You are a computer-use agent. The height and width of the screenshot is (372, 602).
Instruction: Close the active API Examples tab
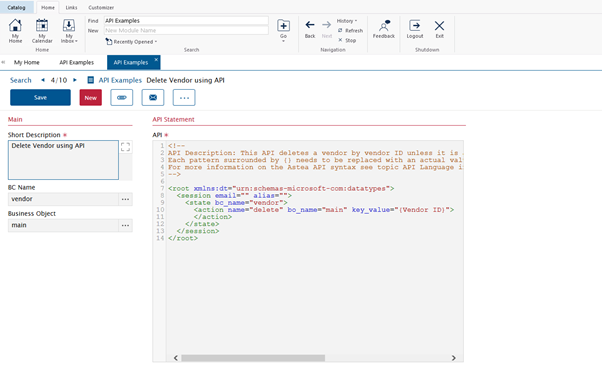click(x=156, y=60)
